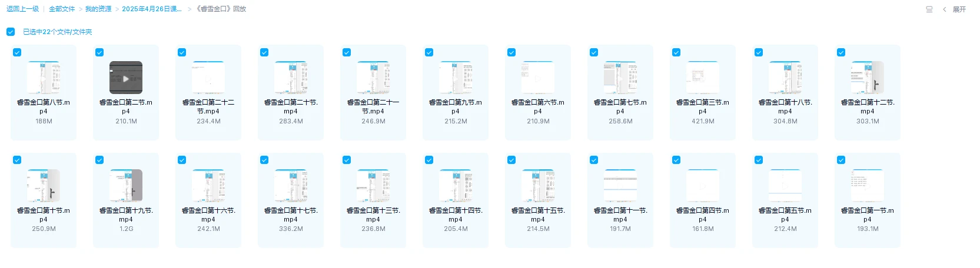Toggle the 第十六节.mp4 checkbox
Screen dimensions: 980x268
point(182,160)
